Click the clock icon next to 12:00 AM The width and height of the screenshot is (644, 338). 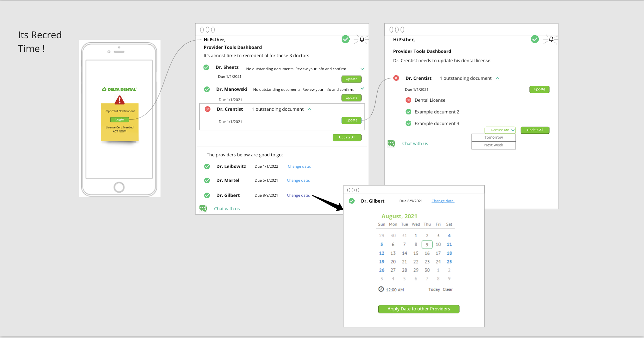pyautogui.click(x=381, y=289)
